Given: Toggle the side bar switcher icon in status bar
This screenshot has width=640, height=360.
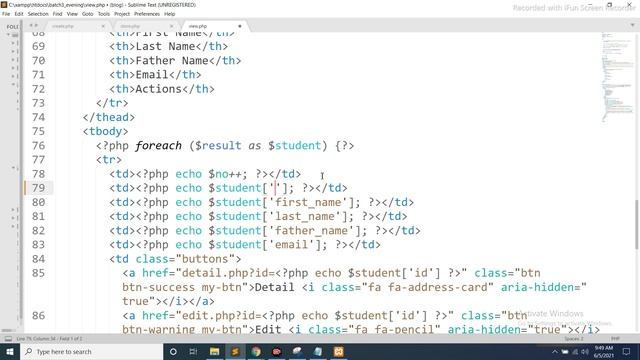Looking at the screenshot, I should [x=8, y=339].
